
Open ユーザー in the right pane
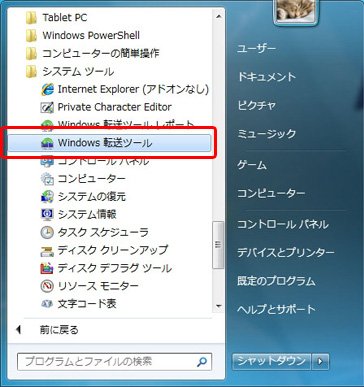tap(256, 49)
